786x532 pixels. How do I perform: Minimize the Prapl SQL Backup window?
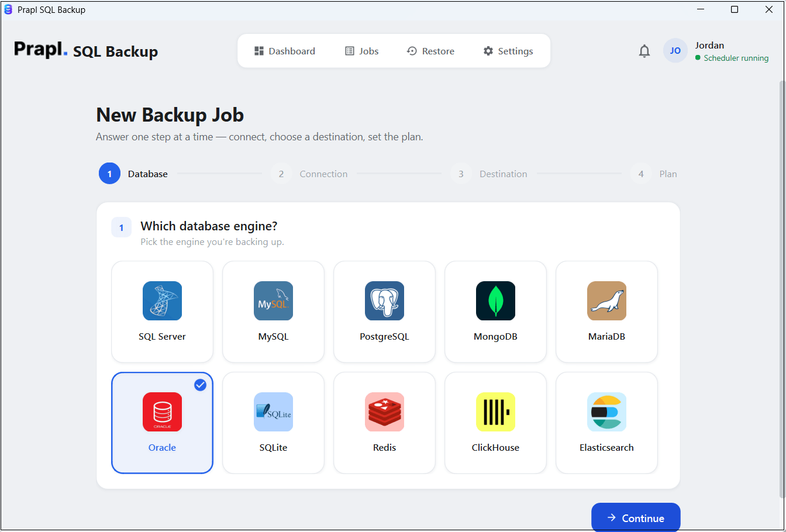pos(701,9)
